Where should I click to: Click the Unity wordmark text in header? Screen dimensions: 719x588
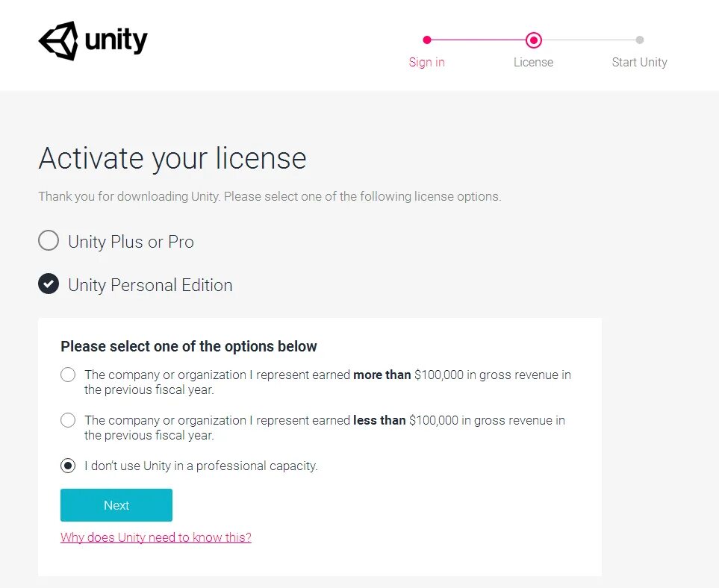tap(116, 40)
